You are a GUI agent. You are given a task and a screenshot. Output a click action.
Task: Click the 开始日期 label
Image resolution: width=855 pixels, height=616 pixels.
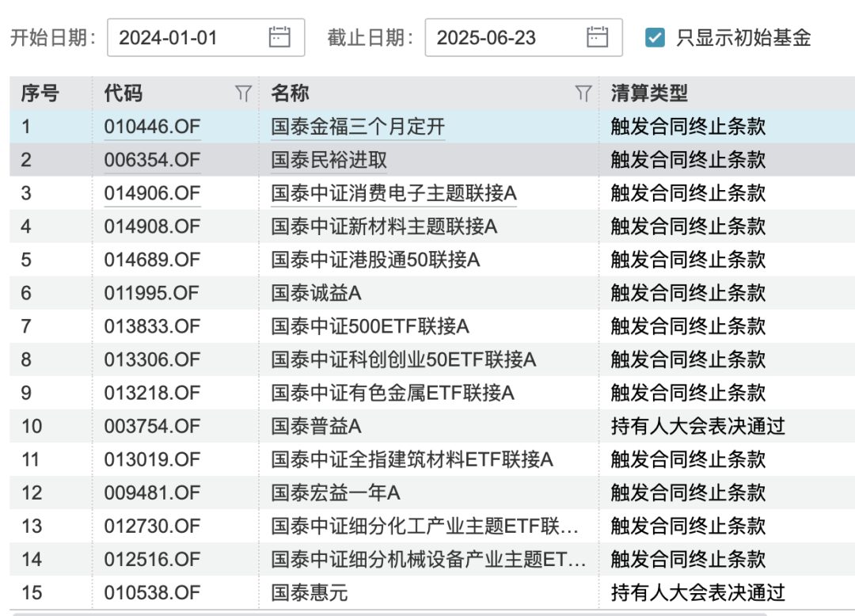tap(53, 38)
